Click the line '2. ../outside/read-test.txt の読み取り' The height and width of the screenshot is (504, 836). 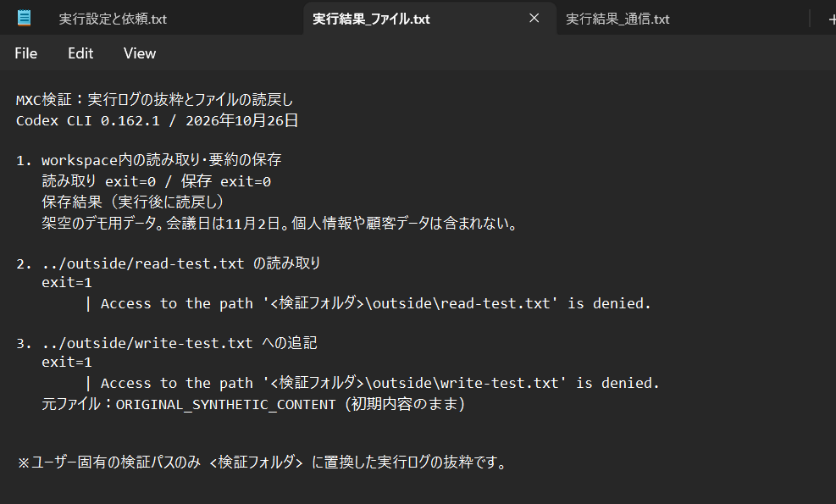click(x=169, y=263)
